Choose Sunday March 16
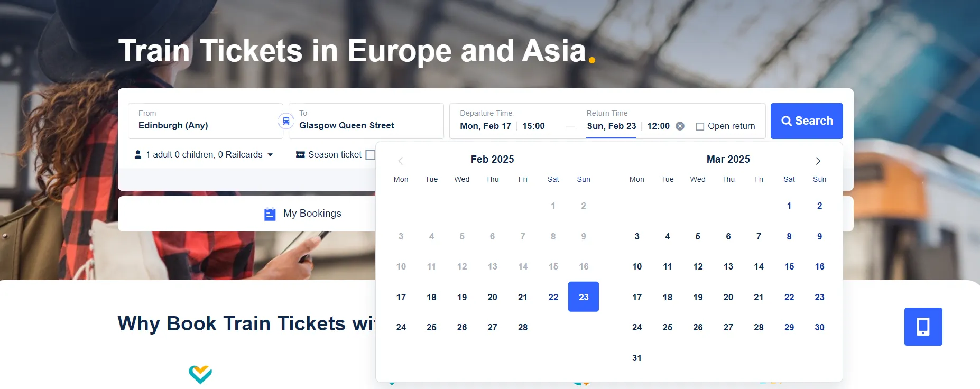The width and height of the screenshot is (980, 389). [820, 266]
